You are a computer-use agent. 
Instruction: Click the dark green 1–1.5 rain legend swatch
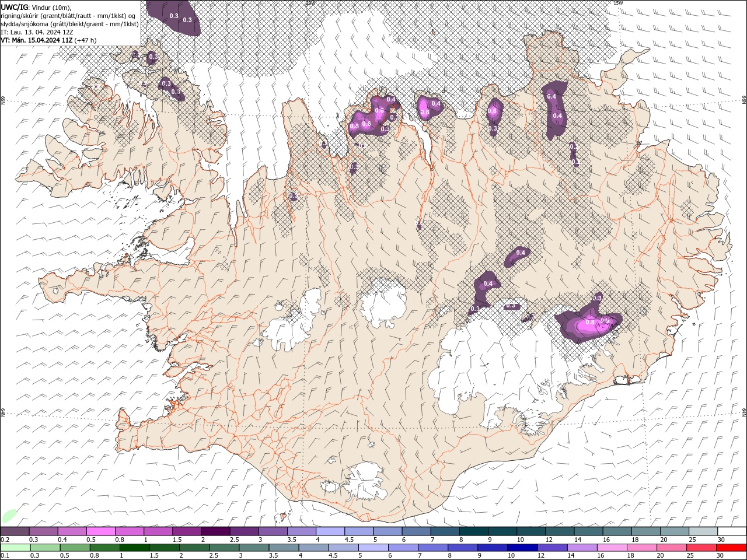[x=134, y=548]
